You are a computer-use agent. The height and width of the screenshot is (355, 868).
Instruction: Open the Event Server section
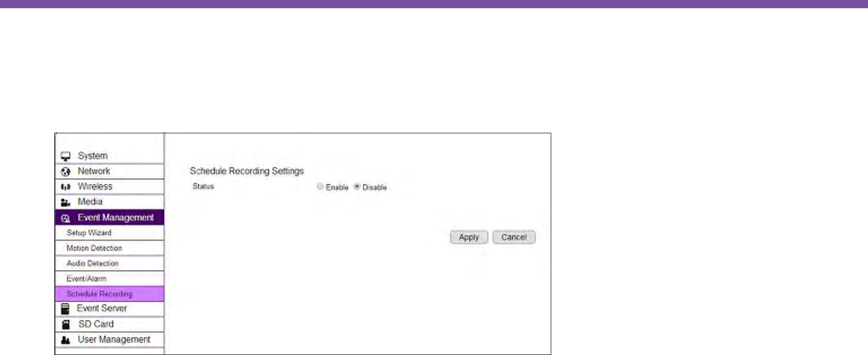coord(110,308)
